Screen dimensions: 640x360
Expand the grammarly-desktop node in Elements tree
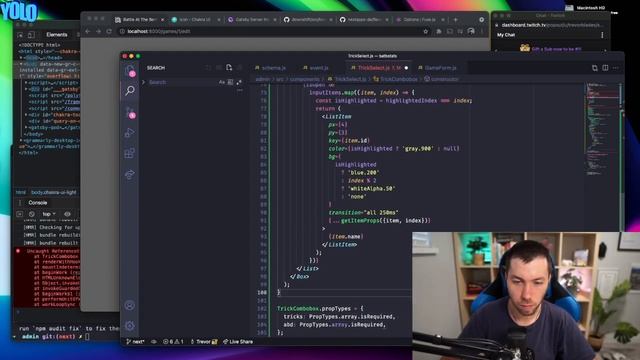pos(21,140)
